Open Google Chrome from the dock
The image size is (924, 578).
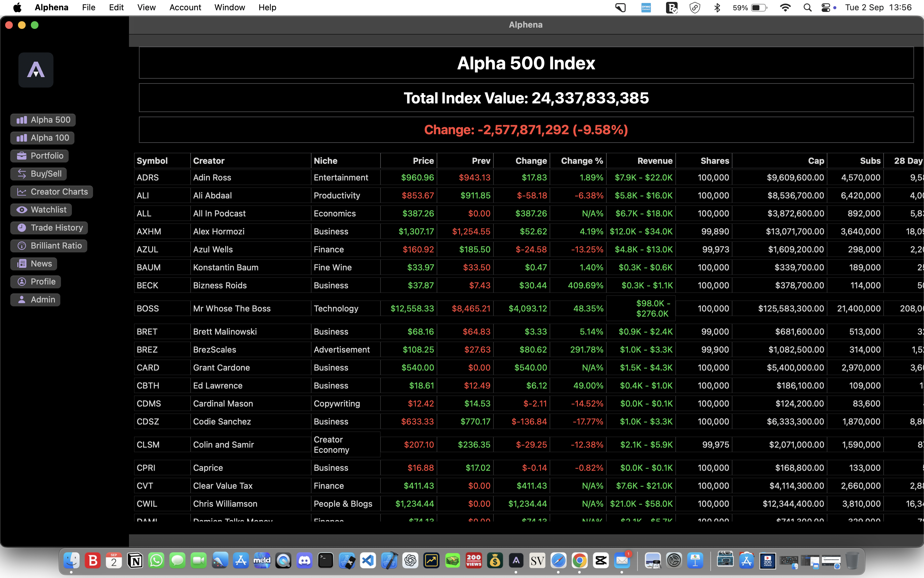pos(580,561)
